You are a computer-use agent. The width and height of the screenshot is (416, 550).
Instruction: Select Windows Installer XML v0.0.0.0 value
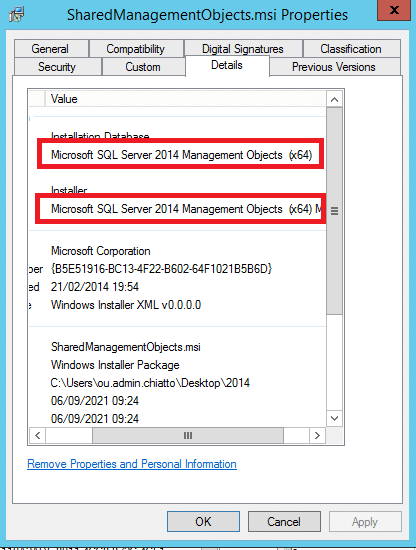point(126,305)
